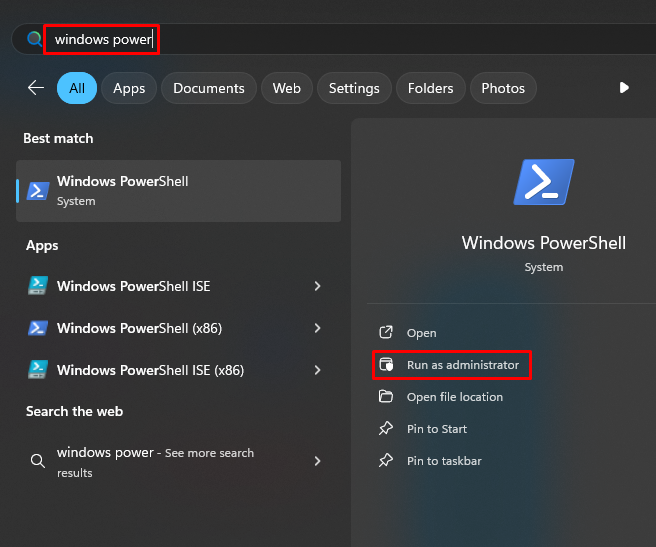Click the Windows PowerShell ISE app icon
This screenshot has height=547, width=656.
tap(38, 286)
